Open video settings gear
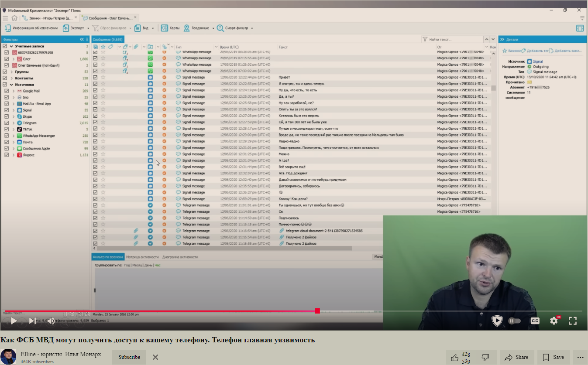The width and height of the screenshot is (588, 365). click(x=554, y=321)
